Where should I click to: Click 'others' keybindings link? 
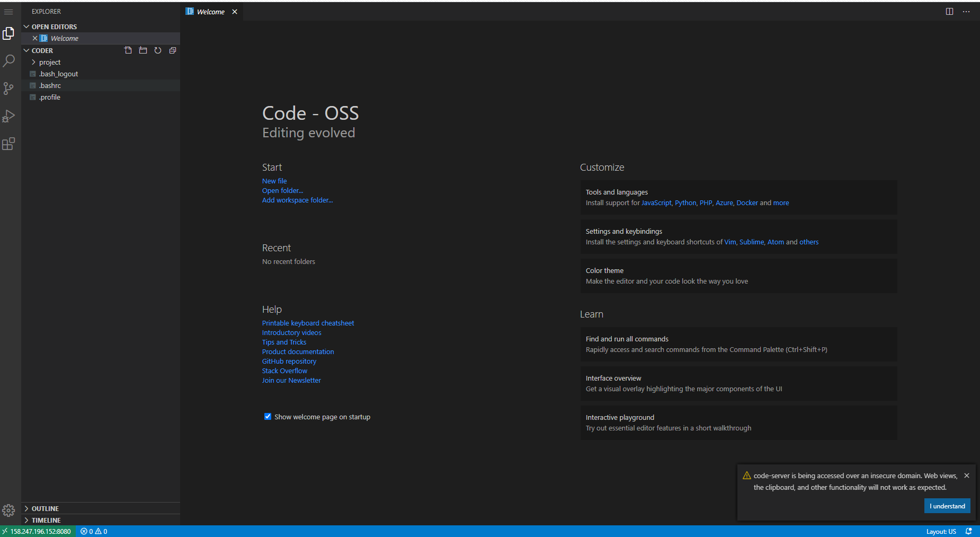pyautogui.click(x=809, y=242)
